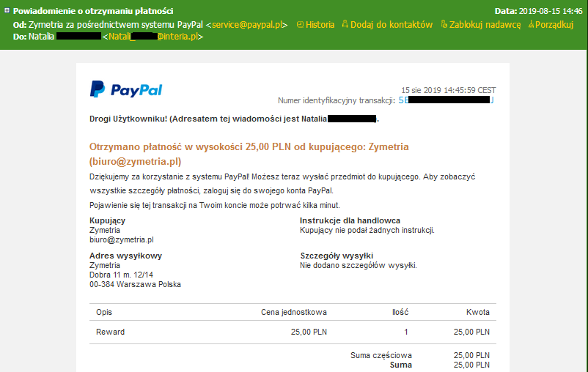Open the transaction identification number link
The width and height of the screenshot is (588, 372).
pos(446,100)
